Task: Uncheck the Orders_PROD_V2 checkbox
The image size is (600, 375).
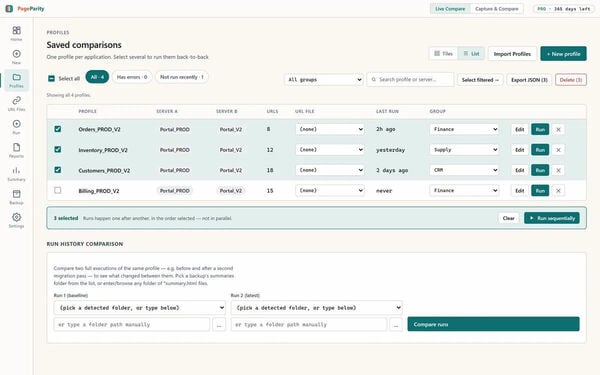Action: coord(57,129)
